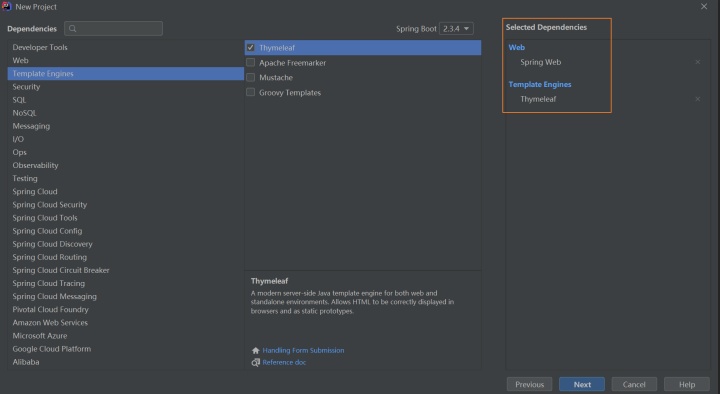This screenshot has width=720, height=394.
Task: Close the New Project dialog
Action: 704,6
